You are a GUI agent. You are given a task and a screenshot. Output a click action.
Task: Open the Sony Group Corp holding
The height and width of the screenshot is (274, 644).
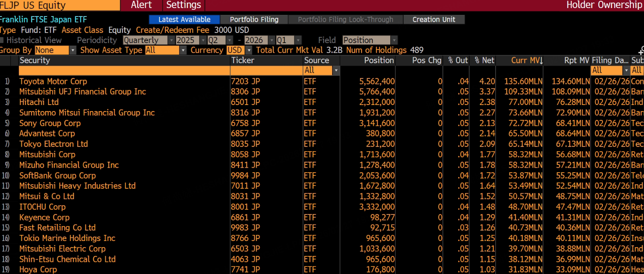(50, 123)
